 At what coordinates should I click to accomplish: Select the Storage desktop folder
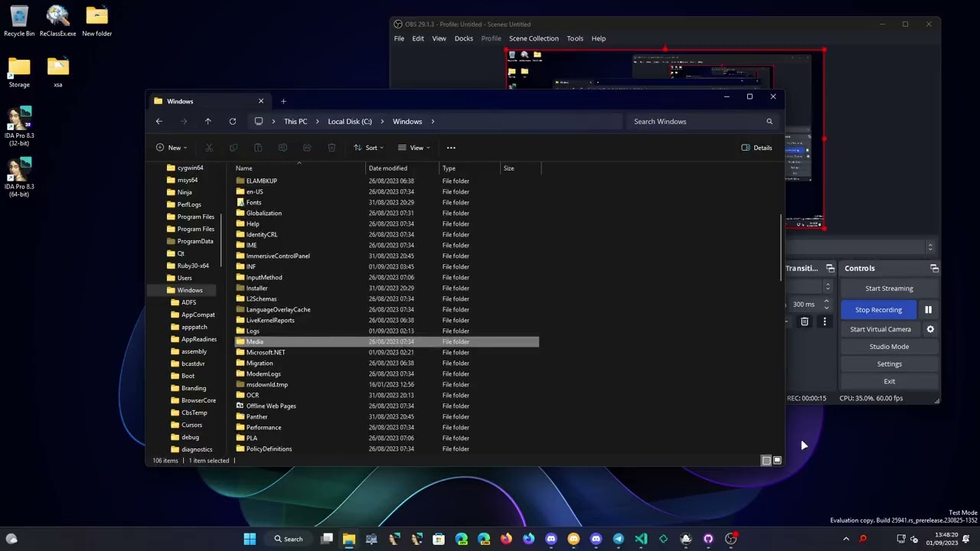[19, 73]
